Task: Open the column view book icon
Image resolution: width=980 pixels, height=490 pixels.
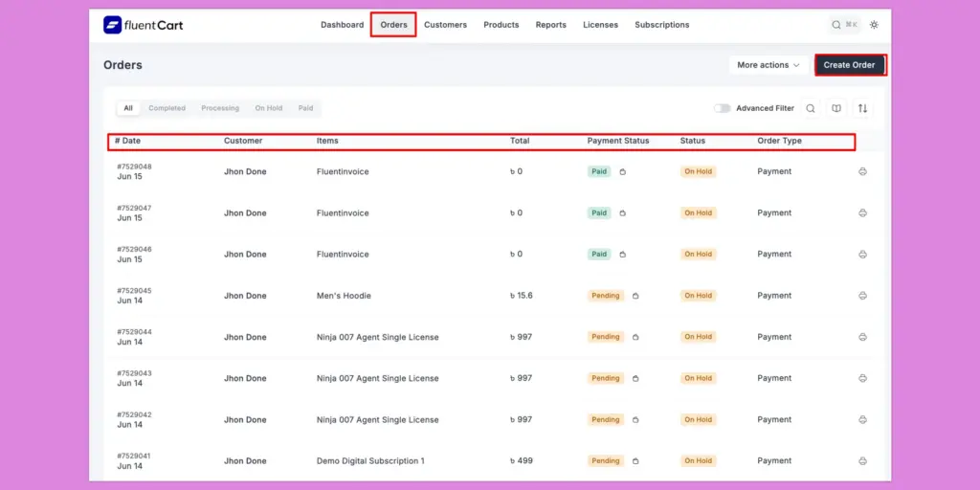Action: click(x=836, y=108)
